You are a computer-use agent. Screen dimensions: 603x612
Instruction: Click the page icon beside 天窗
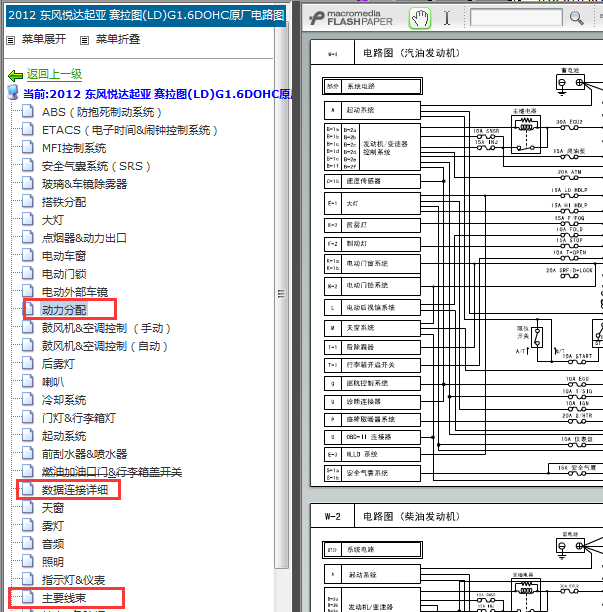28,506
